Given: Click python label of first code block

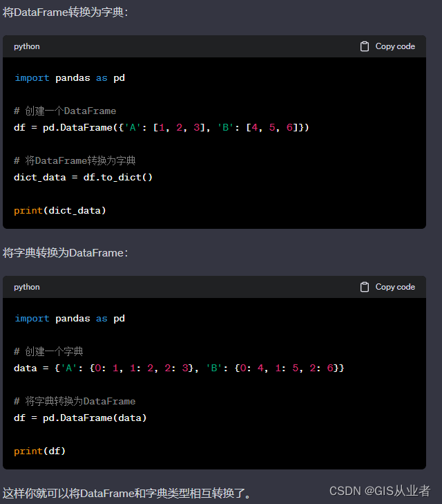Looking at the screenshot, I should pyautogui.click(x=27, y=46).
